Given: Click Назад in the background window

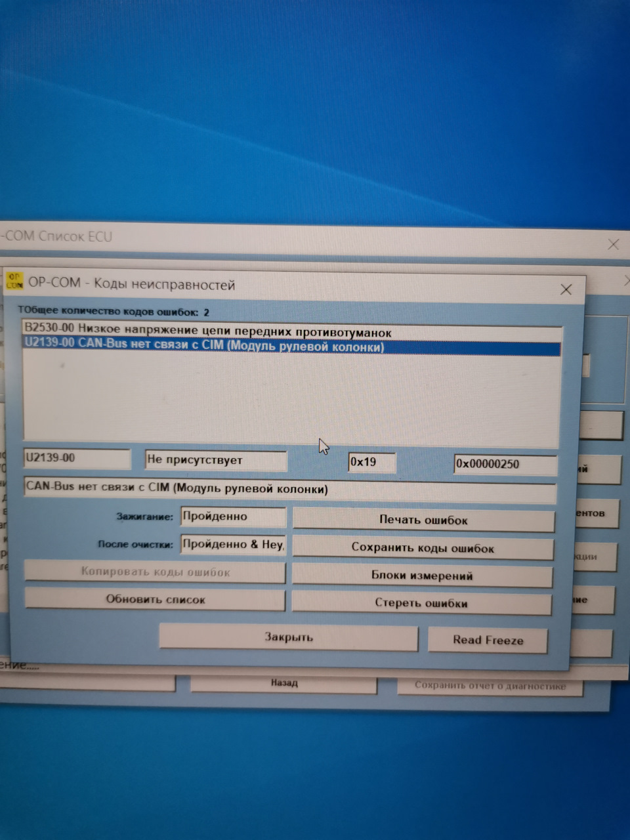Looking at the screenshot, I should pyautogui.click(x=284, y=683).
